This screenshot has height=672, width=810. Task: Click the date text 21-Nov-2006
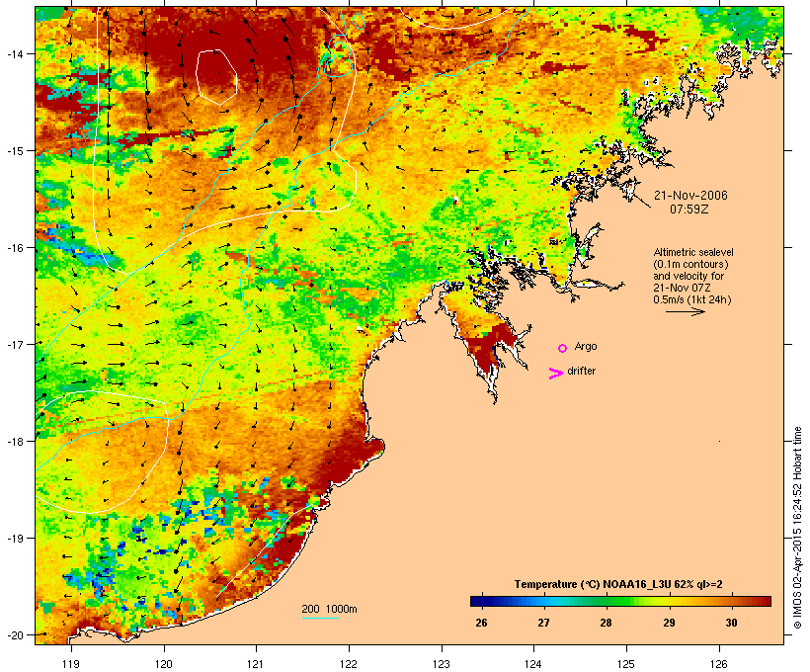pyautogui.click(x=690, y=196)
